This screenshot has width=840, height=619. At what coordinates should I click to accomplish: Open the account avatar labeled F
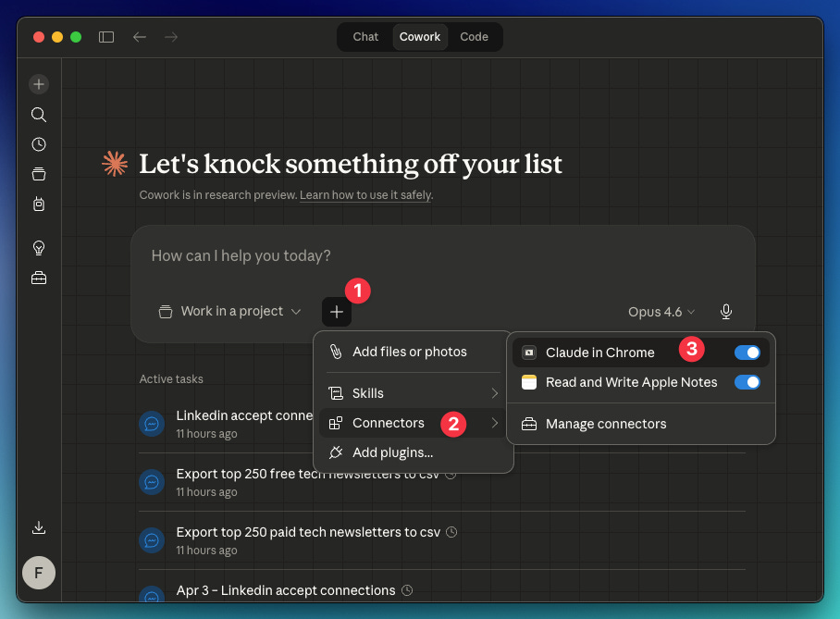coord(39,573)
